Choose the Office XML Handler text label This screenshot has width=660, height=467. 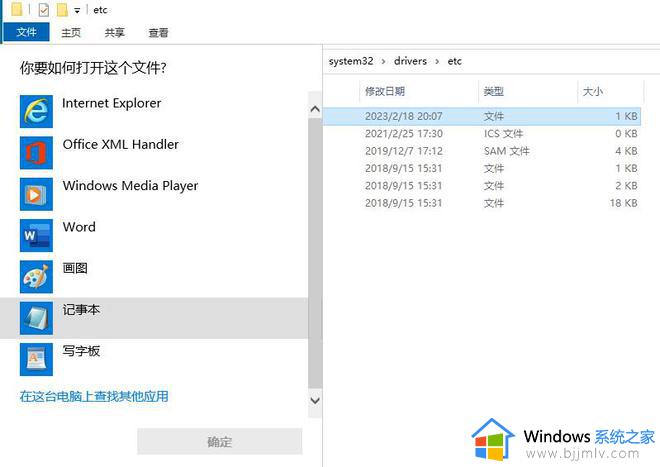point(121,144)
